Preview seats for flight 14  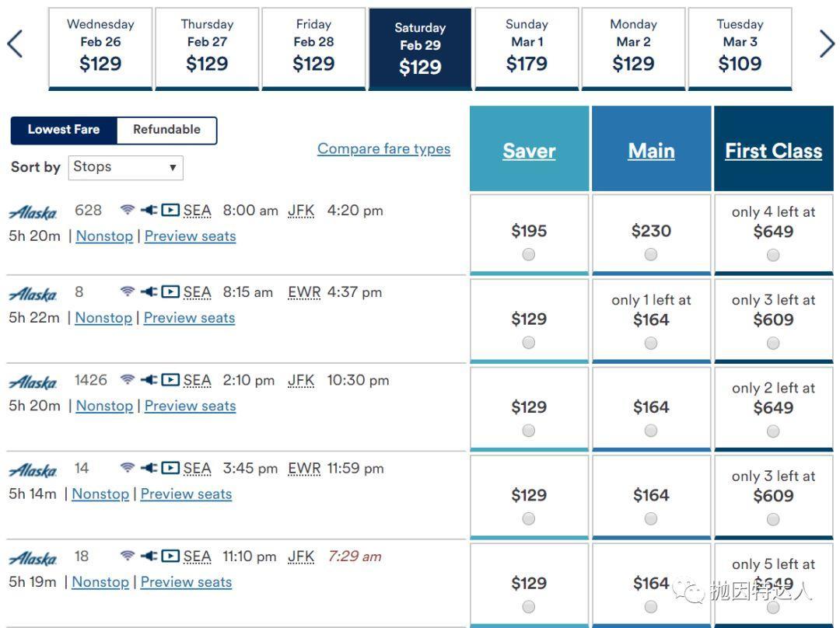pos(186,494)
